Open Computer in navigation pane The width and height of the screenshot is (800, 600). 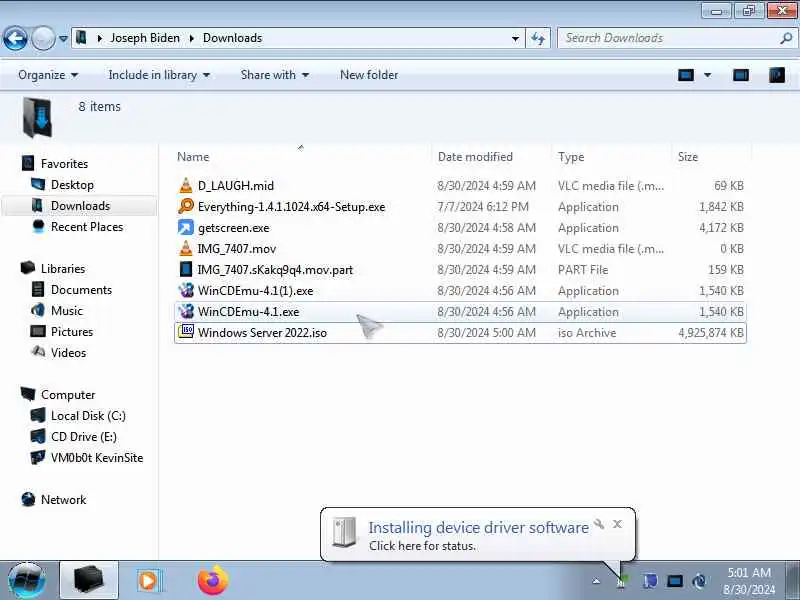(x=68, y=394)
